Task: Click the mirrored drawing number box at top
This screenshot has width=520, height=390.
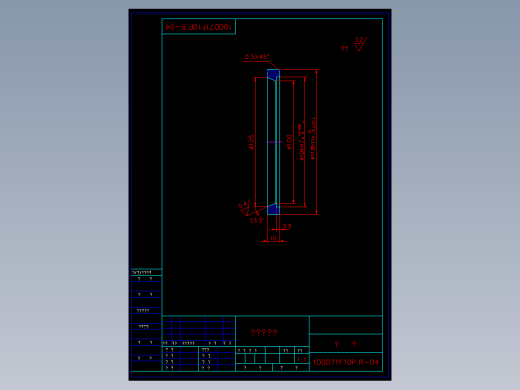Action: click(199, 27)
